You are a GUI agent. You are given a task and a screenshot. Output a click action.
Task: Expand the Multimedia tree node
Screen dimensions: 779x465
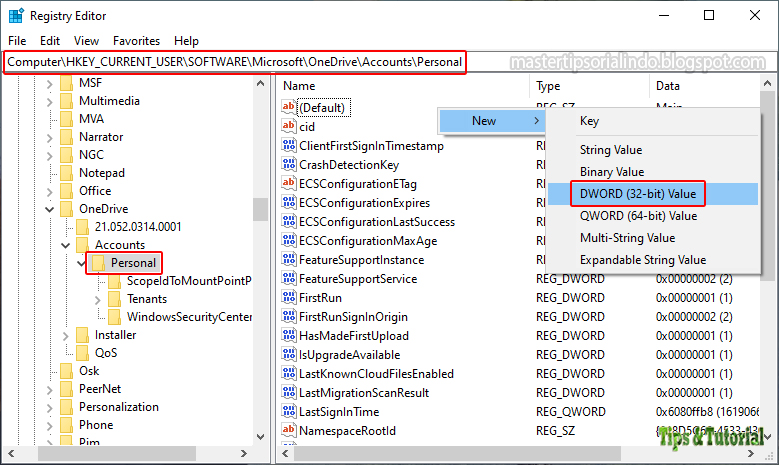(x=49, y=102)
